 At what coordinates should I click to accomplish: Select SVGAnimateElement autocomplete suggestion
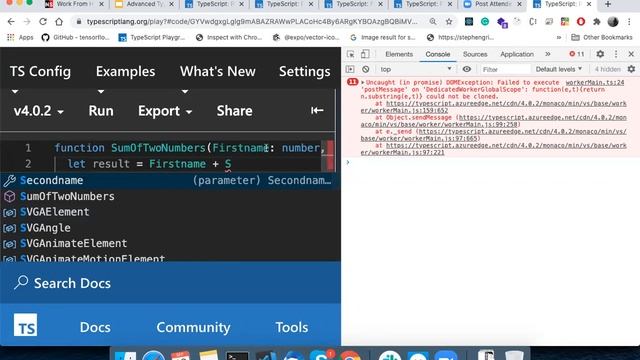pyautogui.click(x=170, y=243)
